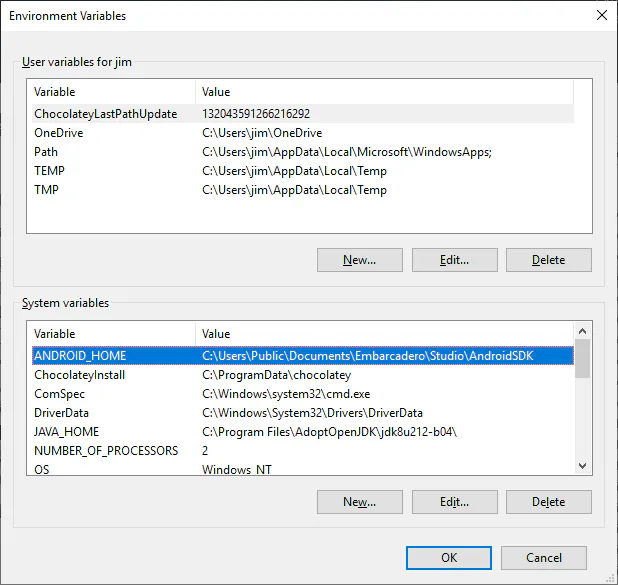Select the JAVA_HOME system variable
The height and width of the screenshot is (585, 618).
pyautogui.click(x=66, y=432)
